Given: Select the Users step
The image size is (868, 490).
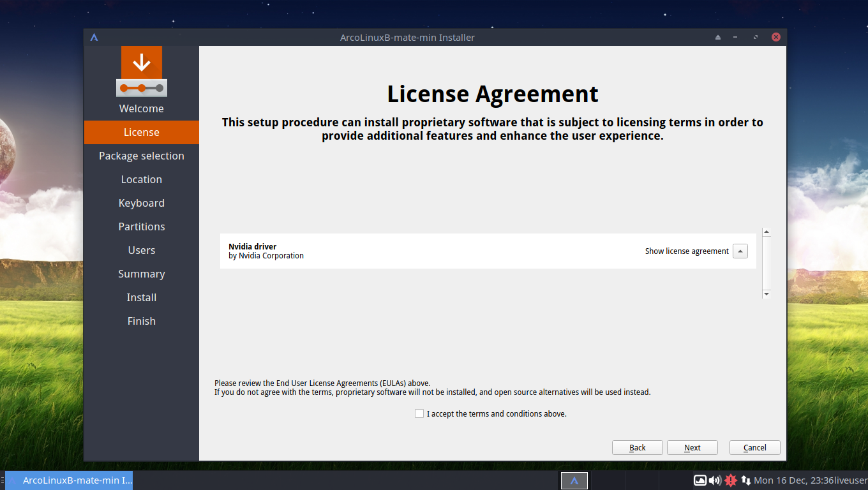Looking at the screenshot, I should 142,250.
